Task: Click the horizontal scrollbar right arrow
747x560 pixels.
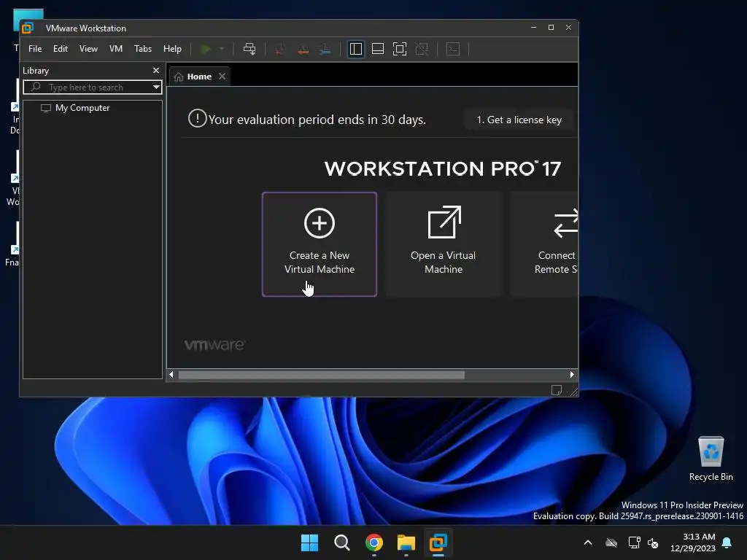Action: coord(572,375)
